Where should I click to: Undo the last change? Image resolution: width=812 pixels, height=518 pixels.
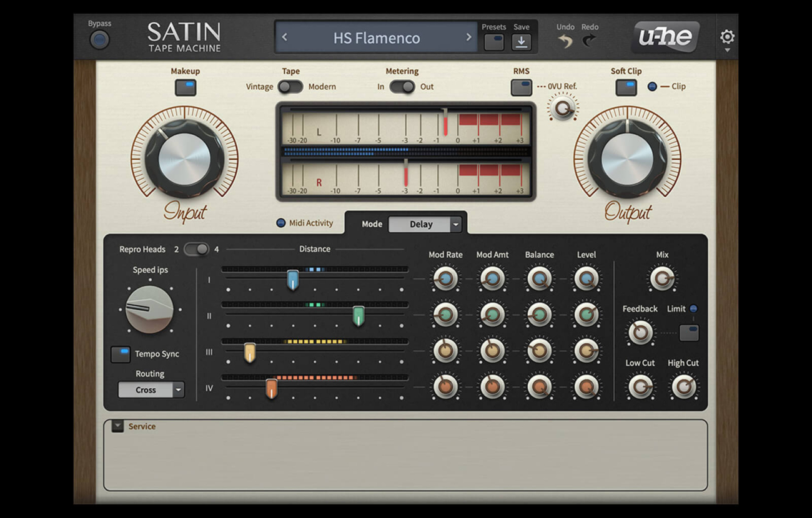click(565, 41)
